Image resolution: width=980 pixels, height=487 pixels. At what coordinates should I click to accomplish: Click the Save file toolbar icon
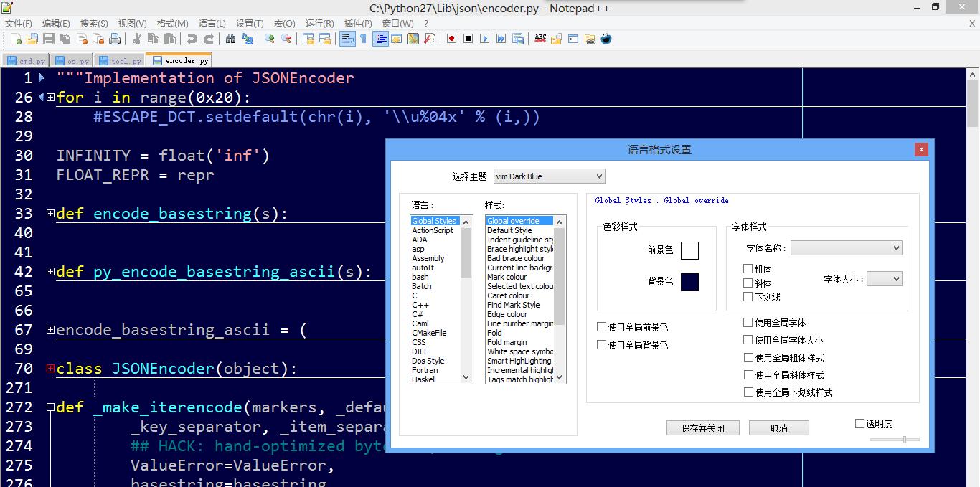click(49, 39)
